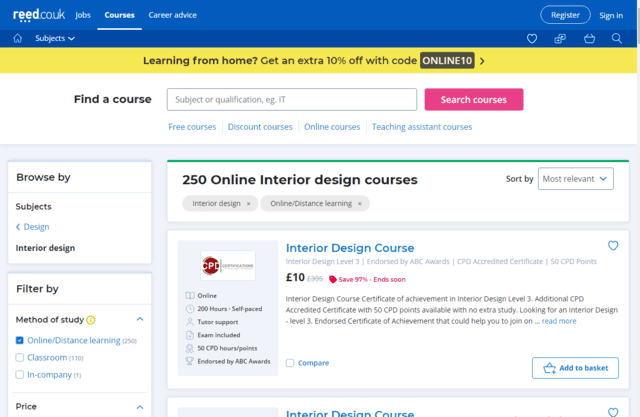Open the Career advice tab
Image resolution: width=640 pixels, height=417 pixels.
(174, 15)
